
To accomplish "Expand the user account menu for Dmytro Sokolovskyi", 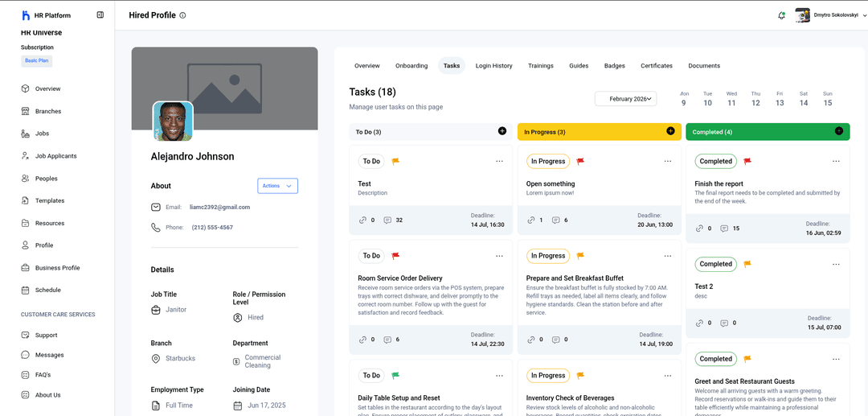I will pyautogui.click(x=864, y=15).
